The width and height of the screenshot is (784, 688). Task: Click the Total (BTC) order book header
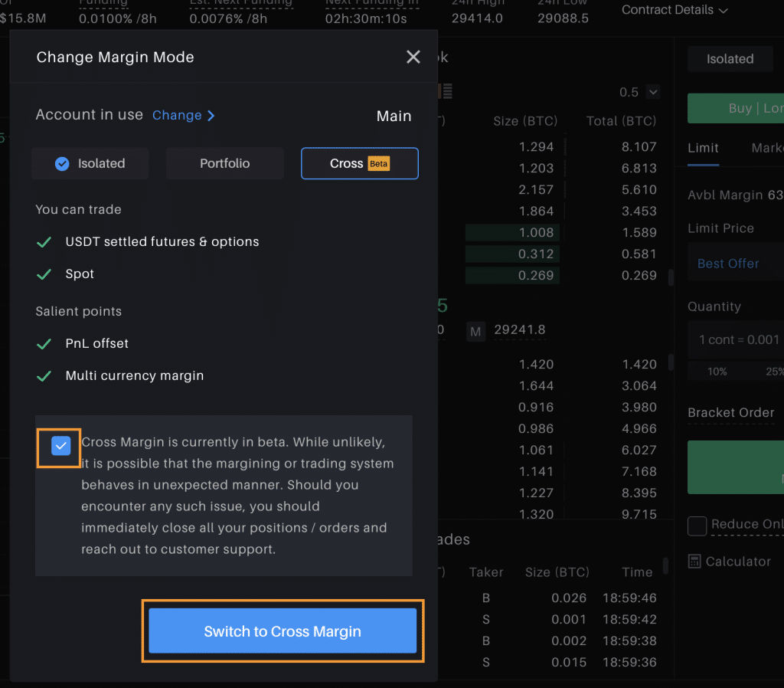click(x=621, y=121)
